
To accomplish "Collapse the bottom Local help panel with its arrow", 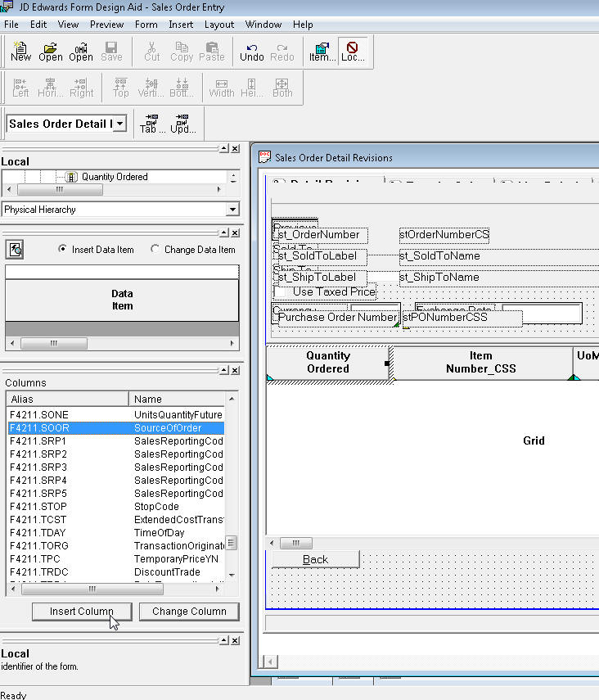I will [x=224, y=640].
